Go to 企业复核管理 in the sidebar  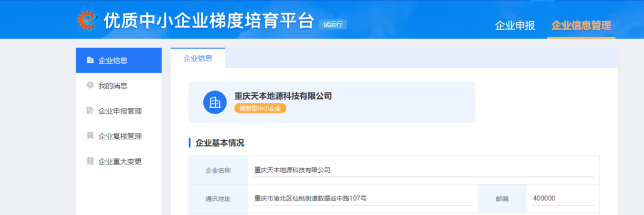pyautogui.click(x=119, y=136)
